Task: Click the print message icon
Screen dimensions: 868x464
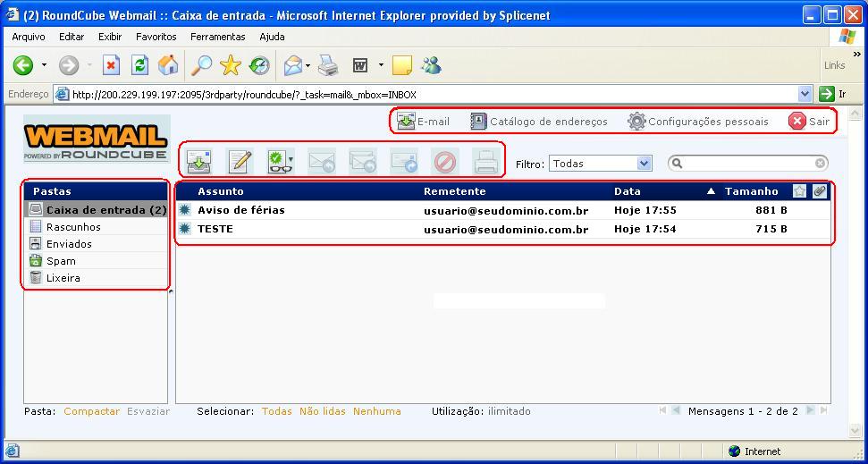Action: click(x=486, y=161)
